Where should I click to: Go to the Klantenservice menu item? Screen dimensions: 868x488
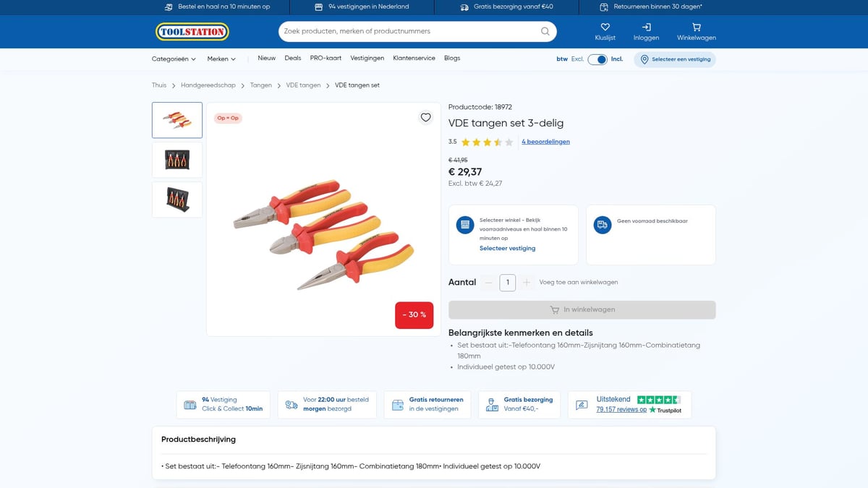point(414,59)
